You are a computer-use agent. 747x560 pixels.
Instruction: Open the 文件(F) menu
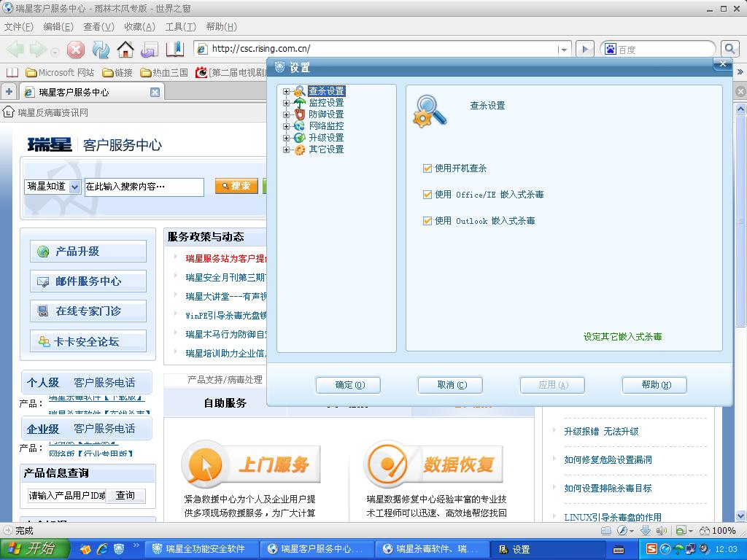(x=18, y=27)
